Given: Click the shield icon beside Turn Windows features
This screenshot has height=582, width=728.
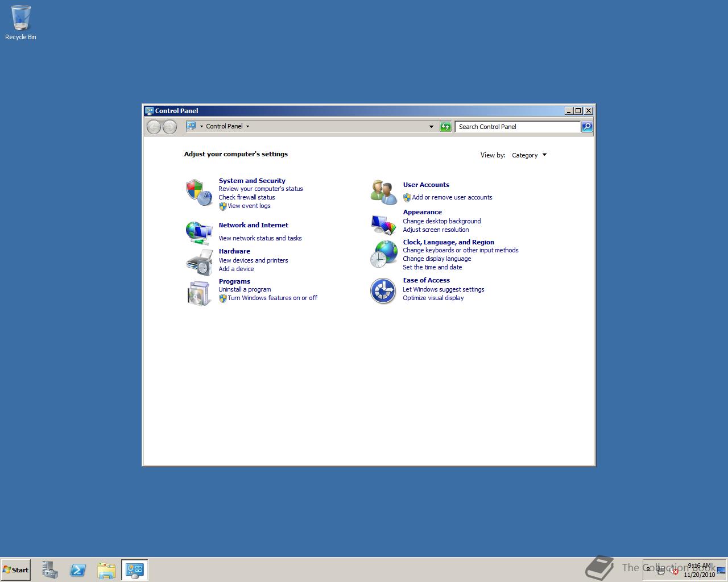Looking at the screenshot, I should point(223,298).
